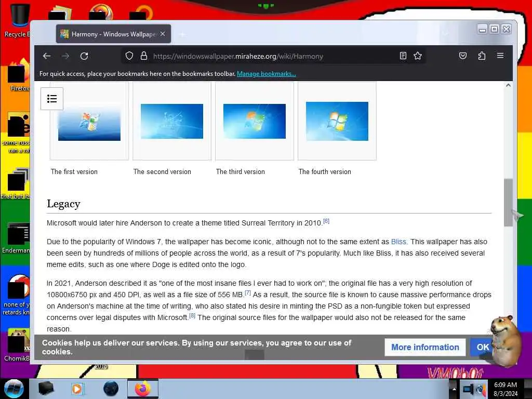Open the dark globe taskbar icon
532x399 pixels.
pos(111,389)
